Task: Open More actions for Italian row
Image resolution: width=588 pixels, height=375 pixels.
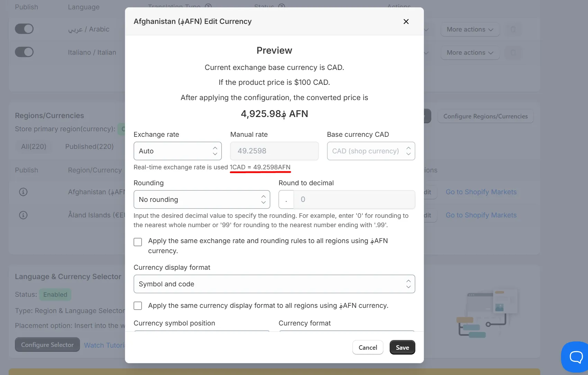Action: pyautogui.click(x=470, y=53)
